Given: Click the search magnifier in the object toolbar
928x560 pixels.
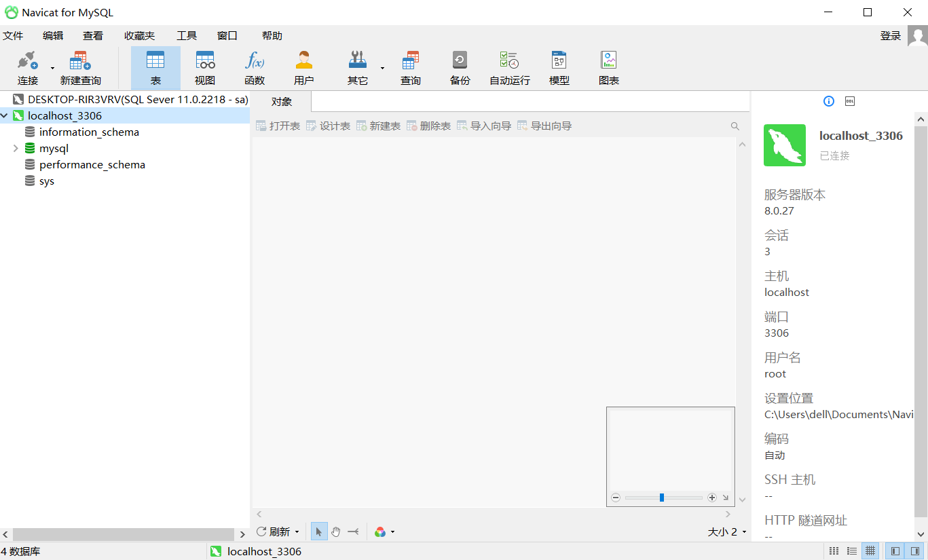Looking at the screenshot, I should point(735,126).
